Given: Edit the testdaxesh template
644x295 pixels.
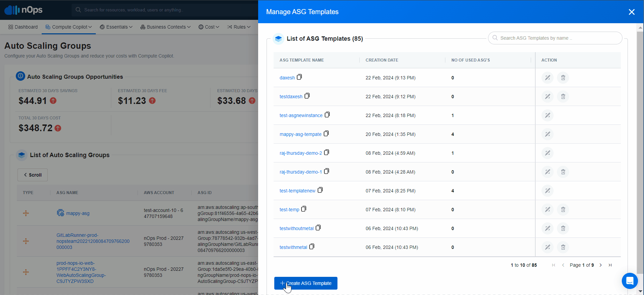Looking at the screenshot, I should coord(548,97).
